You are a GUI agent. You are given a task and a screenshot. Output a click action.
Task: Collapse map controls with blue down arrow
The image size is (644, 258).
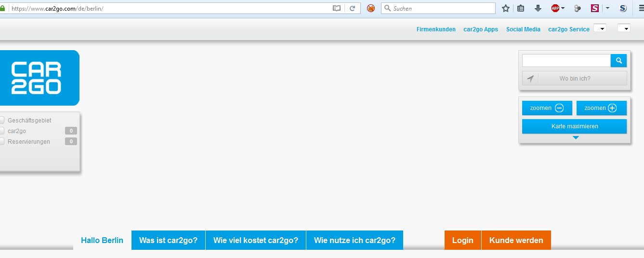click(576, 138)
